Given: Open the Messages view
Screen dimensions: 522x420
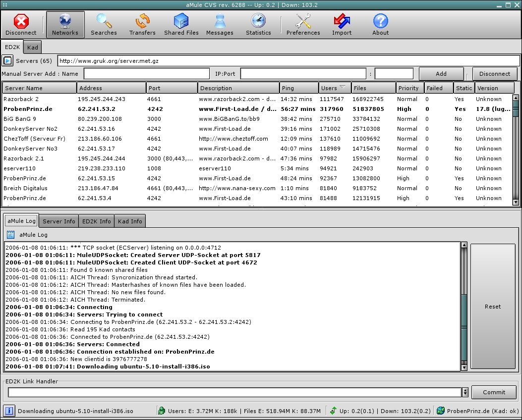Looking at the screenshot, I should [x=220, y=25].
